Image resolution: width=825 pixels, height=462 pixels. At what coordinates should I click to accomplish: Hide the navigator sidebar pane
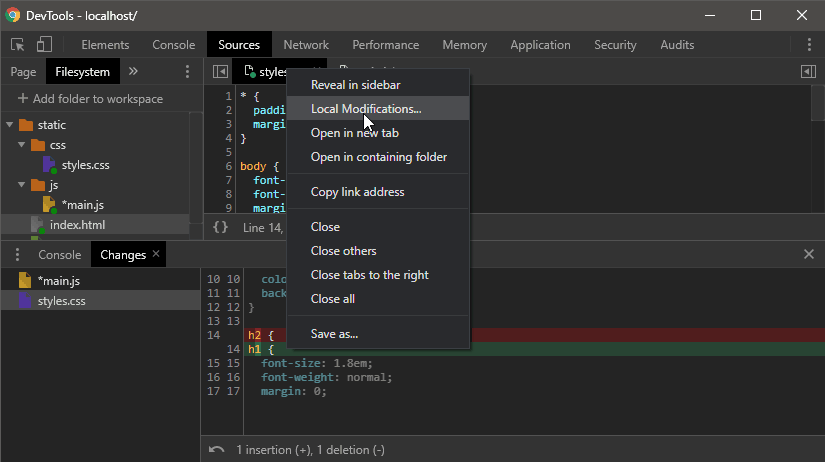pos(220,72)
